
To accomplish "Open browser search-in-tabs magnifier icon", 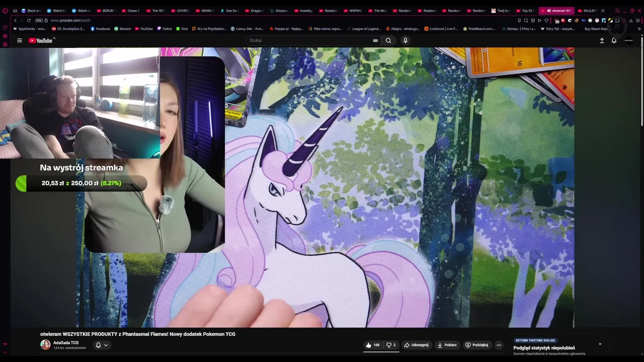I will pos(617,11).
